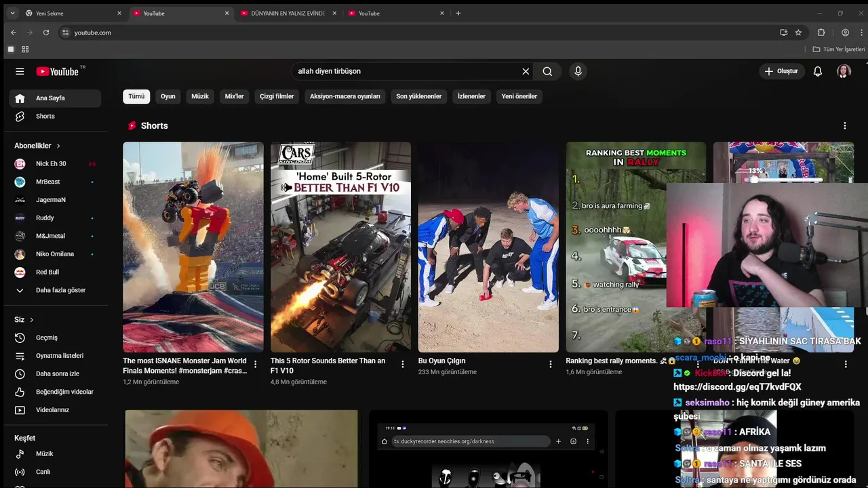868x488 pixels.
Task: Expand the Siz section chevron
Action: [x=31, y=320]
